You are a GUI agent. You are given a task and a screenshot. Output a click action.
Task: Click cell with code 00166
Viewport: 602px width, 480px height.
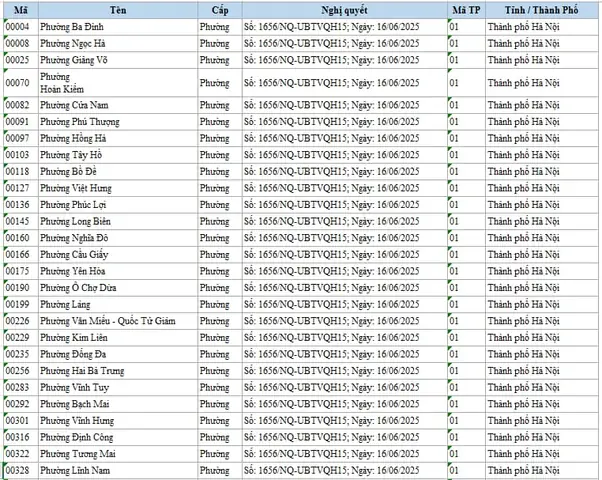coord(21,255)
